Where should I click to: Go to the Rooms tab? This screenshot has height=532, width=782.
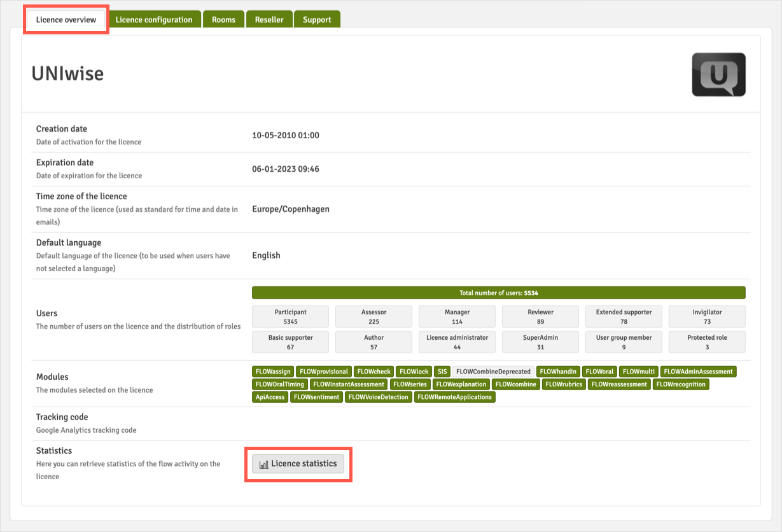pos(223,20)
